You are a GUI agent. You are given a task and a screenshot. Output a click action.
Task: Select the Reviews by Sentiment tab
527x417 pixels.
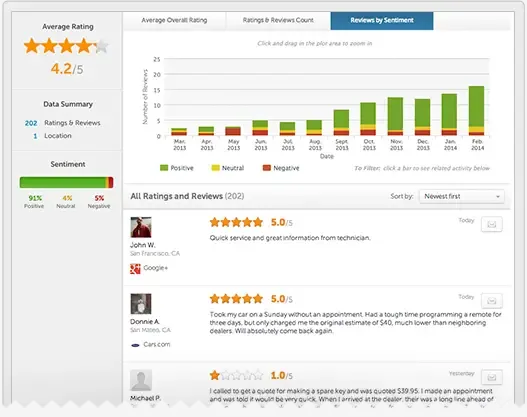pos(382,20)
